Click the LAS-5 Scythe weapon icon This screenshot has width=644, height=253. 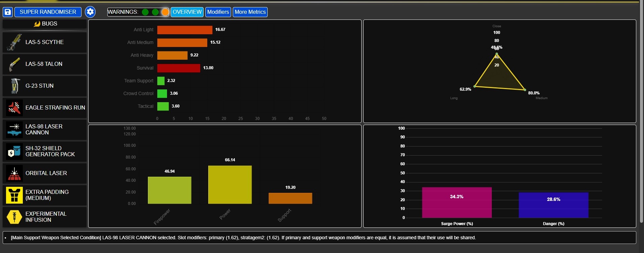[14, 42]
